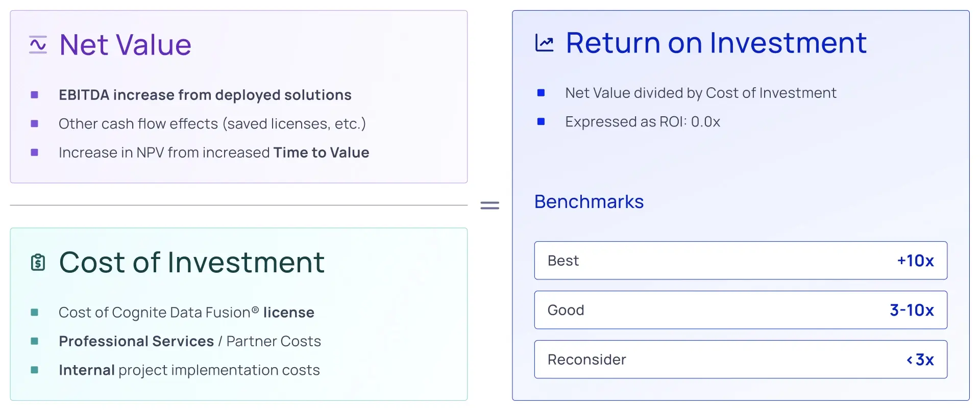Select the Reconsider benchmark row
The height and width of the screenshot is (411, 980).
(741, 359)
